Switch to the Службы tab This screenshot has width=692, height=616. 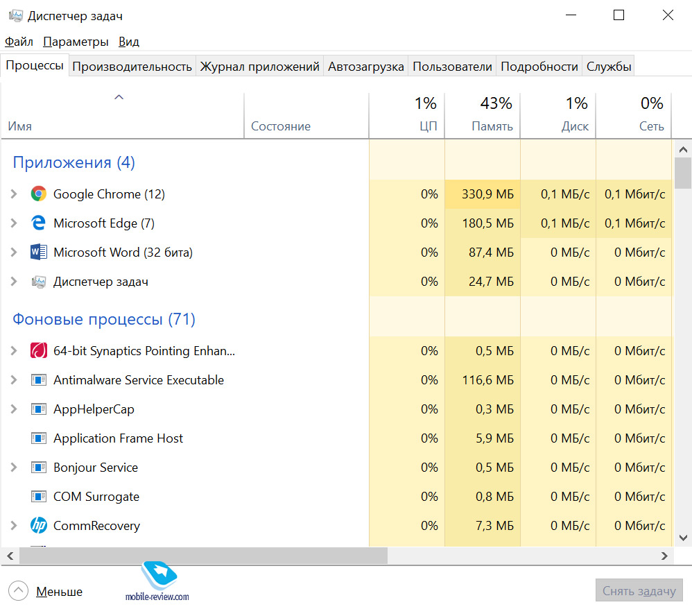click(x=609, y=66)
